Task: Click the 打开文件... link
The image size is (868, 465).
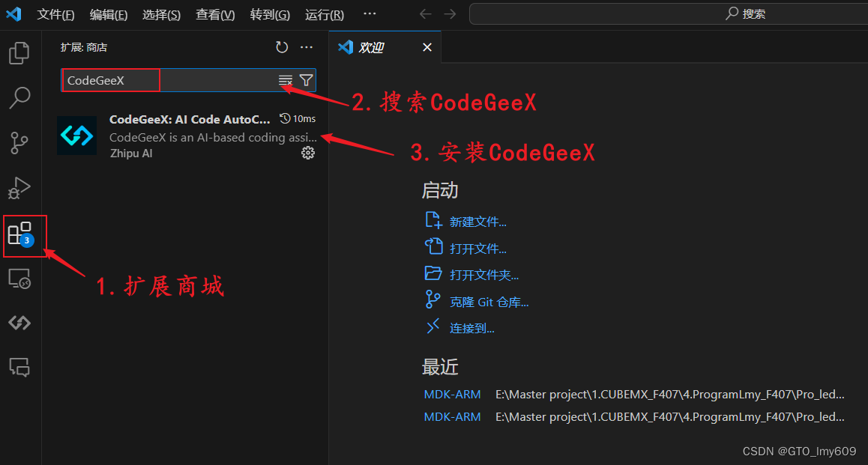Action: (477, 249)
